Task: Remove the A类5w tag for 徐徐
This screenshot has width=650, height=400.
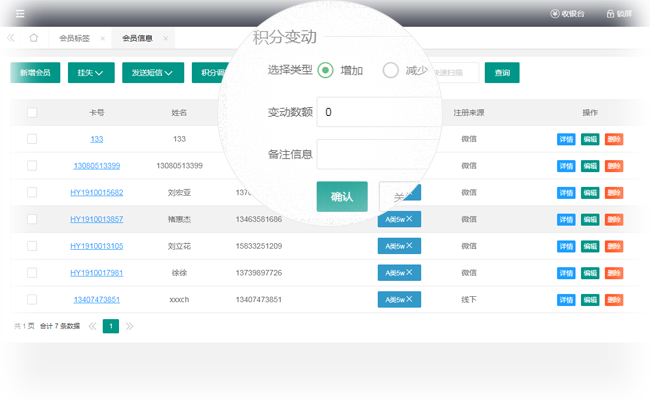Action: 409,272
